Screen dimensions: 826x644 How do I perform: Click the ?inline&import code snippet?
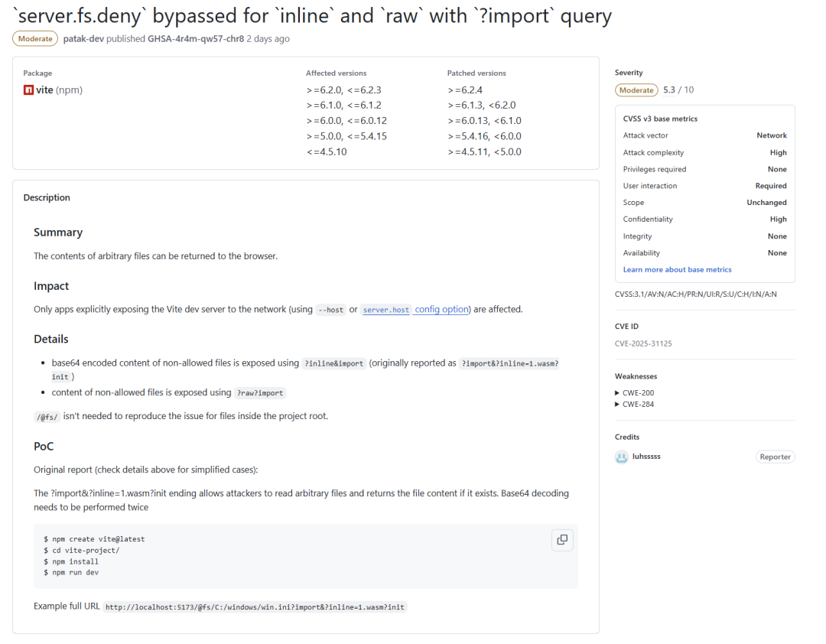coord(334,363)
